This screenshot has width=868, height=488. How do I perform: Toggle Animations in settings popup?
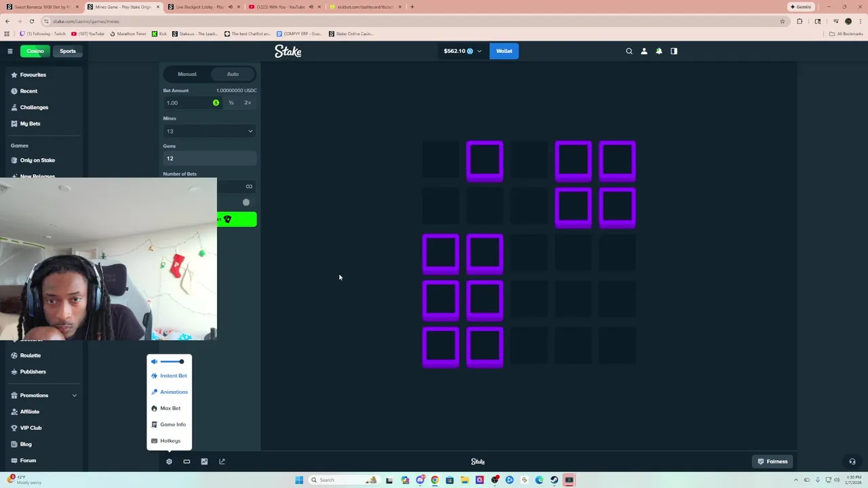170,392
